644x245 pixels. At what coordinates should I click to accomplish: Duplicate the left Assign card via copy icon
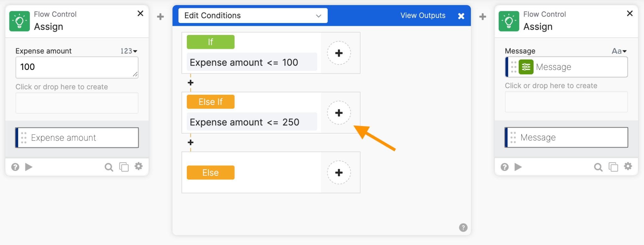tap(124, 167)
